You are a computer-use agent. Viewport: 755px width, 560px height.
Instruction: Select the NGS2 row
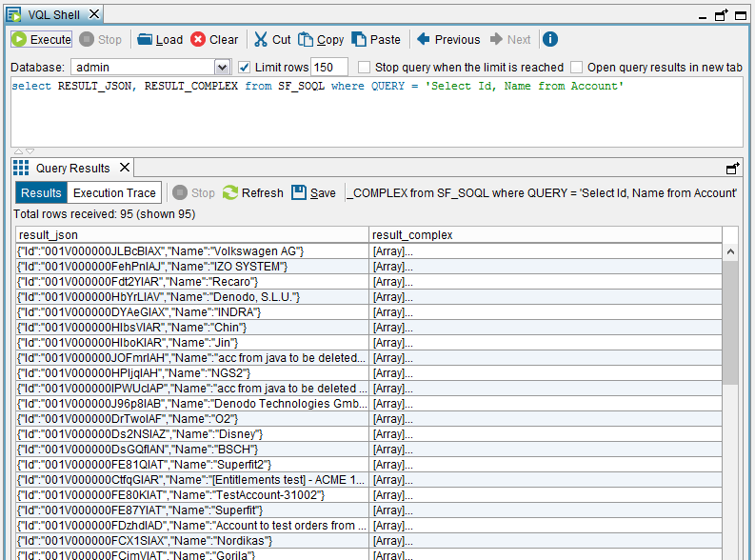click(x=368, y=373)
